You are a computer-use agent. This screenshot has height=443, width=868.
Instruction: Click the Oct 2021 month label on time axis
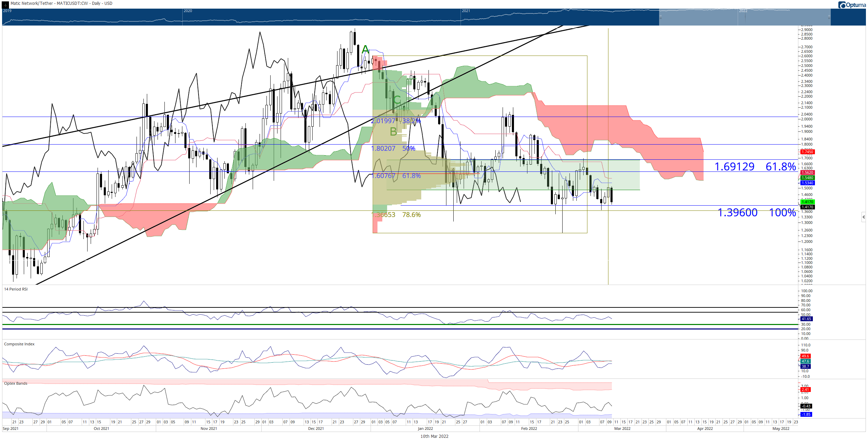(101, 429)
